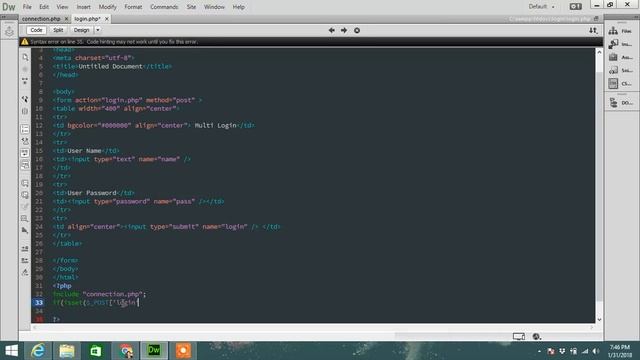Click line number 33 in the gutter
Screen dimensions: 640x360
[x=38, y=302]
